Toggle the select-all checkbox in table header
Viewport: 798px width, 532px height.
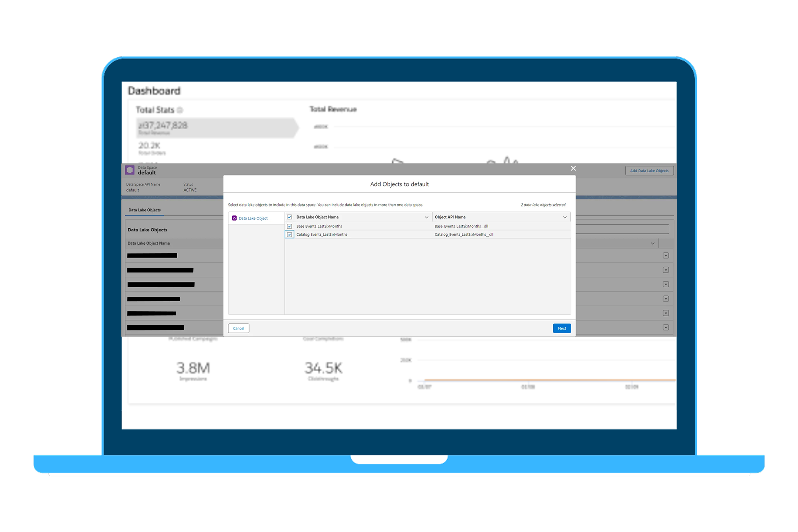[x=290, y=217]
